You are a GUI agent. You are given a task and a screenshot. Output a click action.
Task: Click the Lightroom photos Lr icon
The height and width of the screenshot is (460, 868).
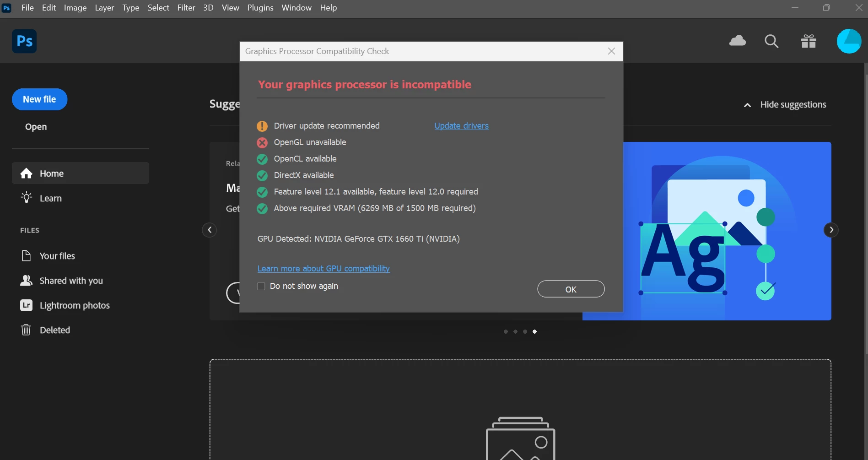[x=26, y=305]
